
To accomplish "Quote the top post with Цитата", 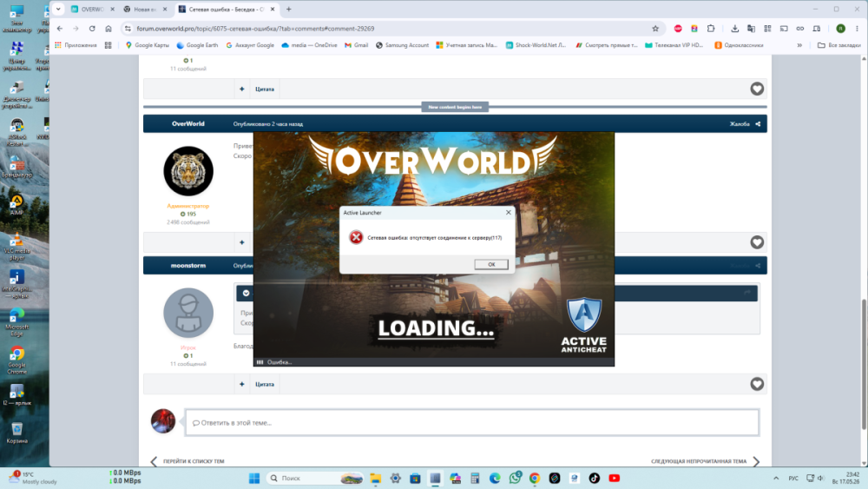I will pos(265,89).
